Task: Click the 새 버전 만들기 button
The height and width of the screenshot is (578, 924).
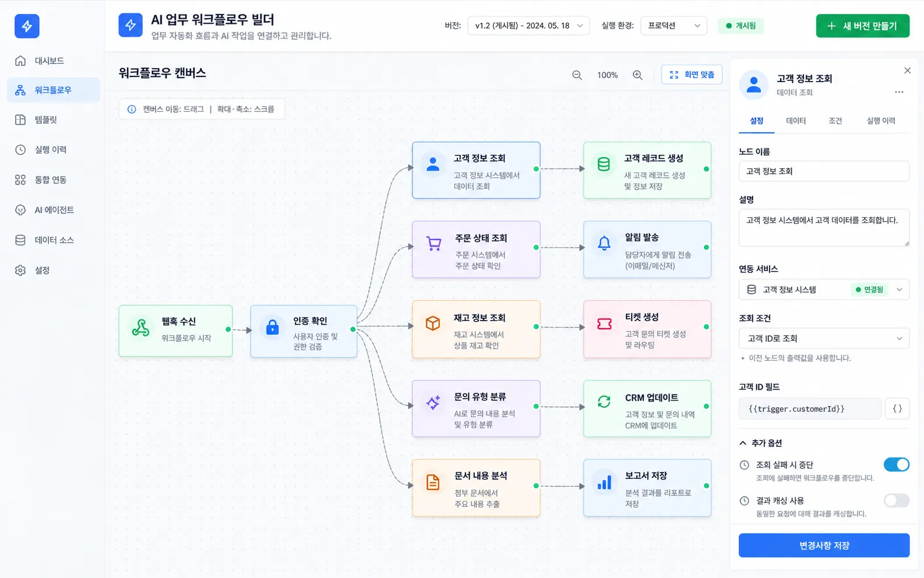Action: pos(863,26)
